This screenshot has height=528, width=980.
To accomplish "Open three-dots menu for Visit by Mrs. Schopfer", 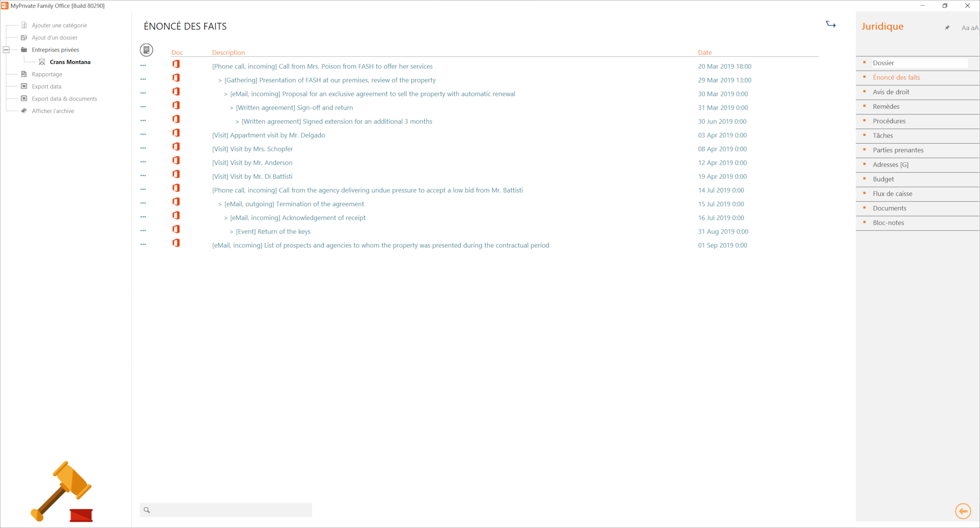I will point(143,148).
